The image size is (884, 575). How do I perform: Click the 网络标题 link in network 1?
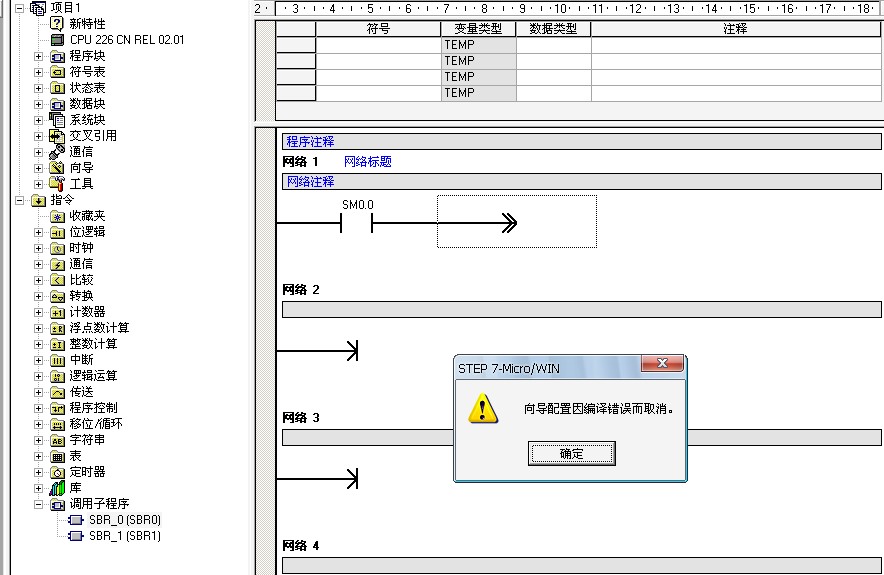(367, 162)
